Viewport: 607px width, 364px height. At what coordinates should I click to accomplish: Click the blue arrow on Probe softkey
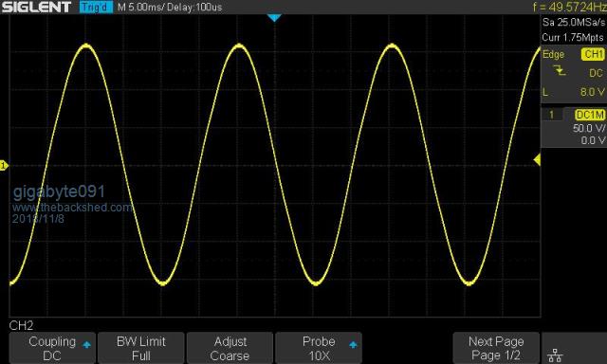(x=353, y=345)
